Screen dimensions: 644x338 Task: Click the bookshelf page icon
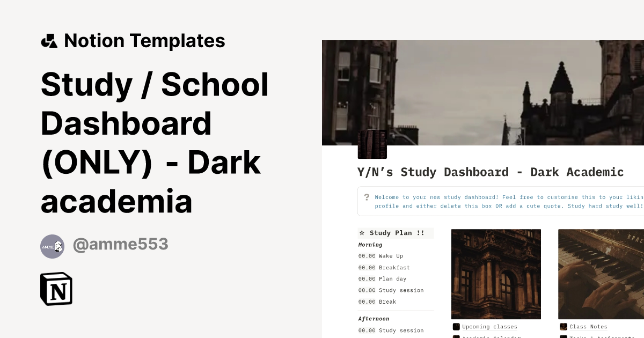(x=372, y=144)
